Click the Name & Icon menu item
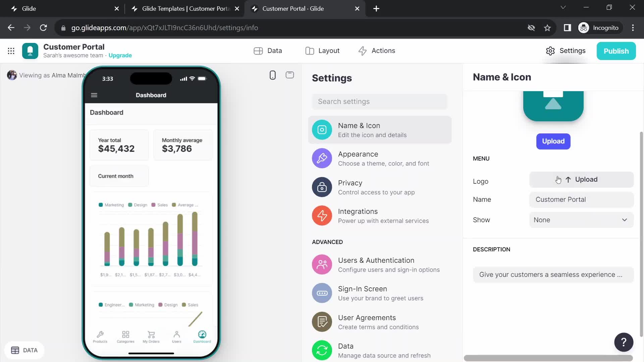Image resolution: width=644 pixels, height=362 pixels. (379, 129)
